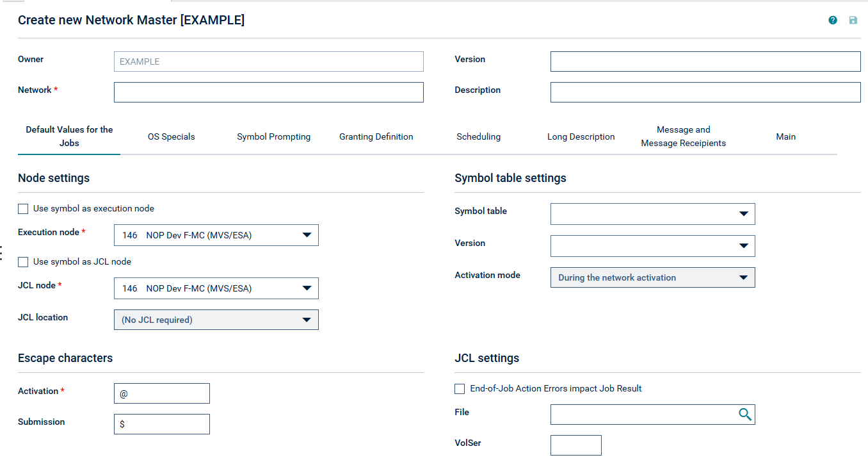This screenshot has width=868, height=469.
Task: Open the JCL node dropdown
Action: pos(216,288)
